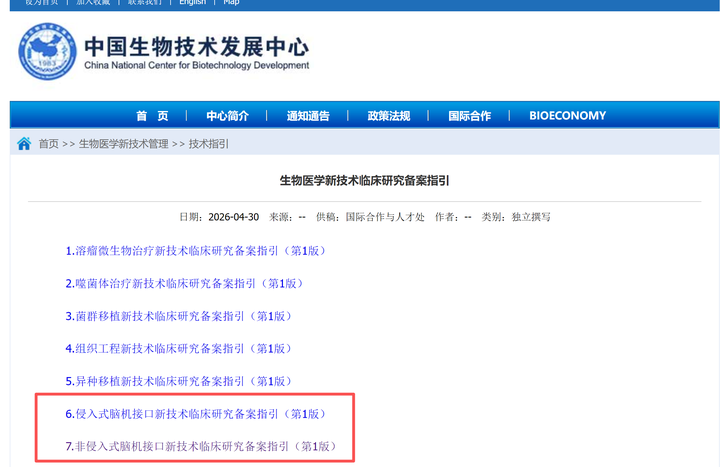Open guideline 2 噬菌体治疗新技术 link
The width and height of the screenshot is (720, 467).
click(184, 284)
